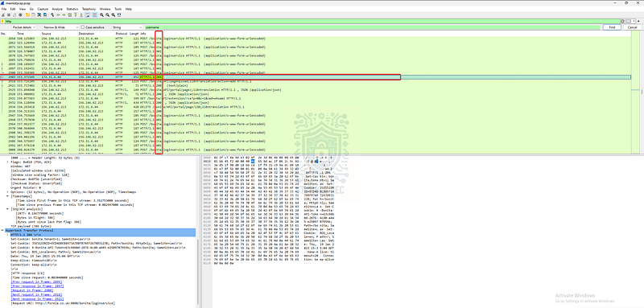Open the Tools menu
The image size is (644, 308).
click(118, 9)
